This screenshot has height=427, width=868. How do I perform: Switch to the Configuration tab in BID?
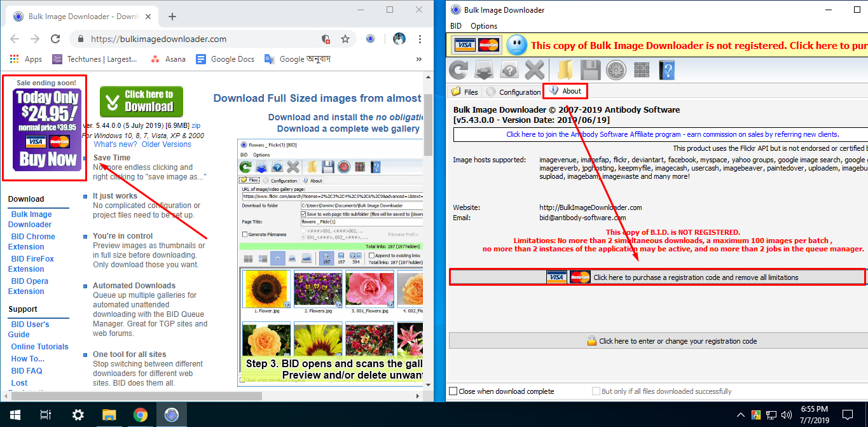(514, 92)
